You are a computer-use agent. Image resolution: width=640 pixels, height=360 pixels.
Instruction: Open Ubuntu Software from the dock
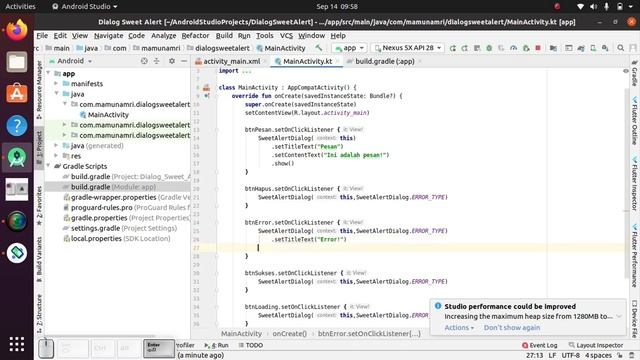click(17, 93)
